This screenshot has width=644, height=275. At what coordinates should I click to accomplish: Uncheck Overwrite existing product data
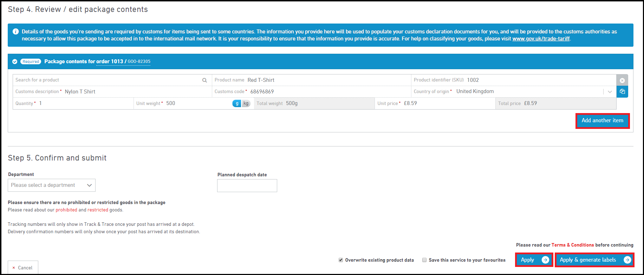341,260
